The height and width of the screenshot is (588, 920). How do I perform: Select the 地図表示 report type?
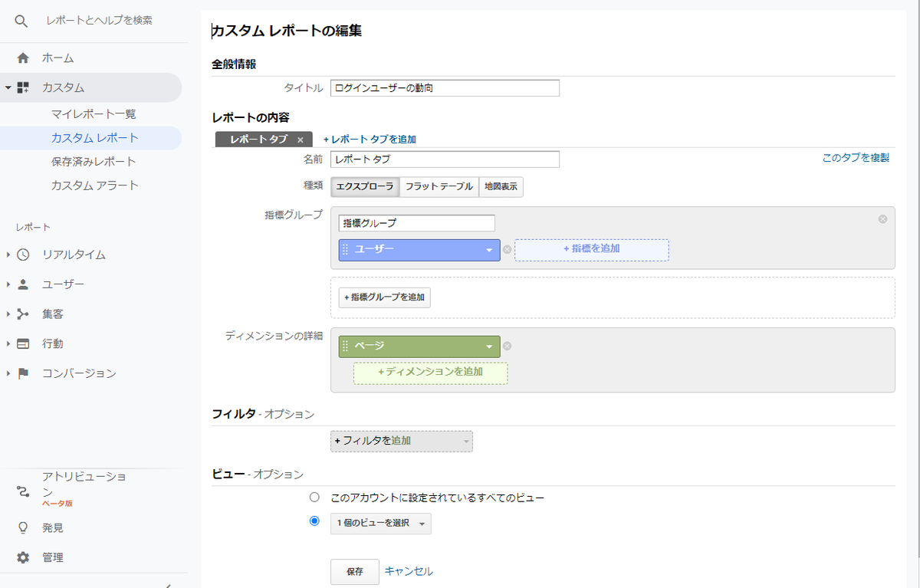click(500, 186)
